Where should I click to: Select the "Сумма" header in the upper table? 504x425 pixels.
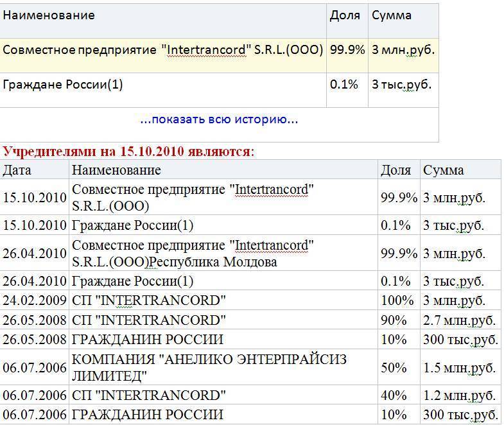[x=392, y=15]
